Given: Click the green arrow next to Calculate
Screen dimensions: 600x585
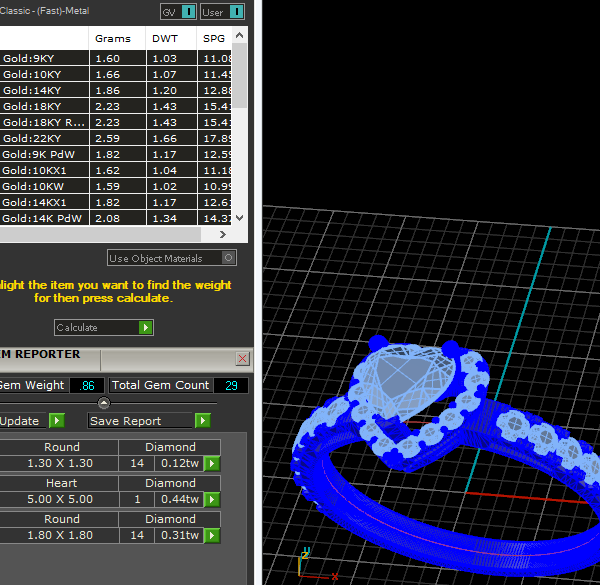Looking at the screenshot, I should [146, 328].
